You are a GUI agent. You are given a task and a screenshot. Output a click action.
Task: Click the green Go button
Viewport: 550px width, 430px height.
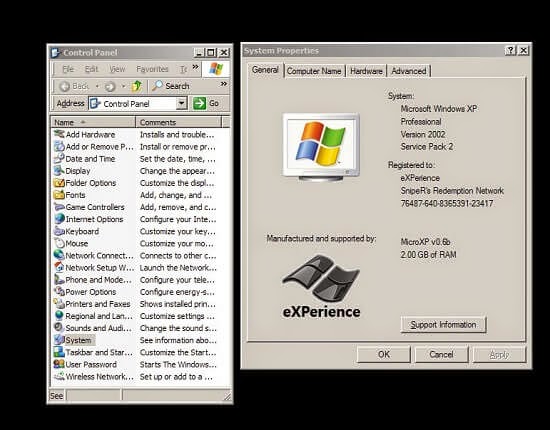tap(206, 103)
